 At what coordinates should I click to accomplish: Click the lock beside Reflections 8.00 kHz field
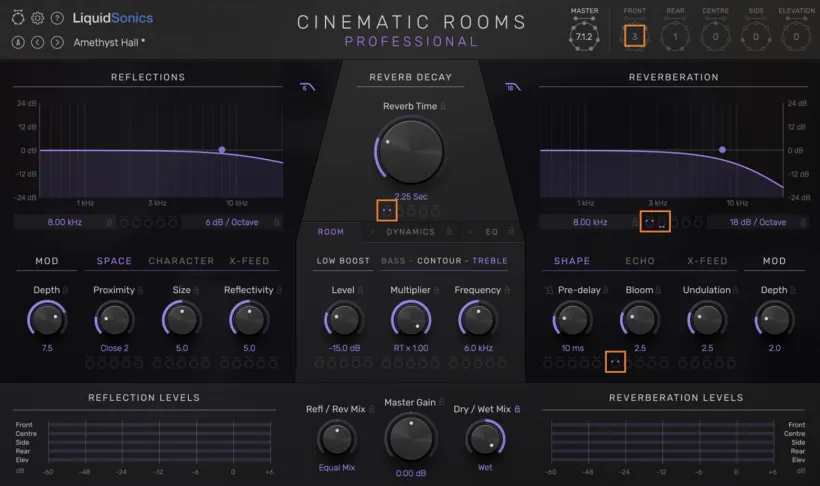coord(109,222)
